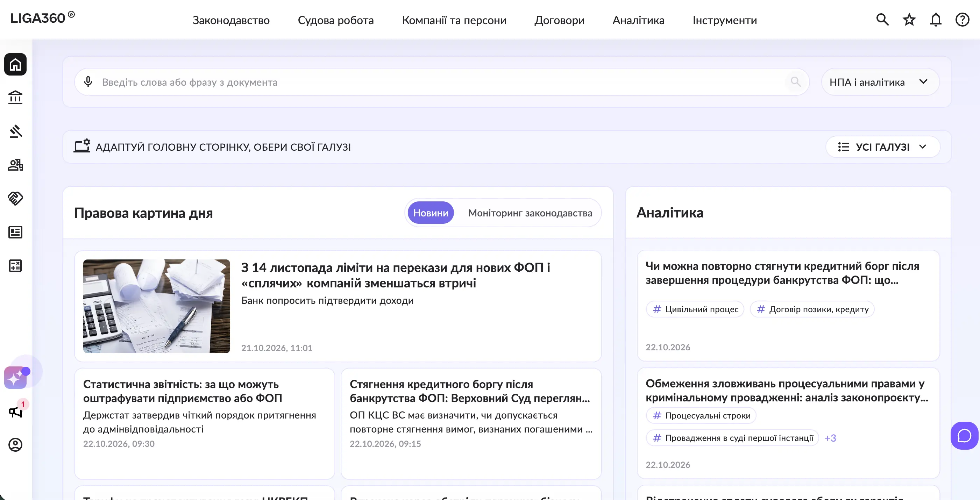
Task: Click the LIGA360 logo
Action: [43, 18]
